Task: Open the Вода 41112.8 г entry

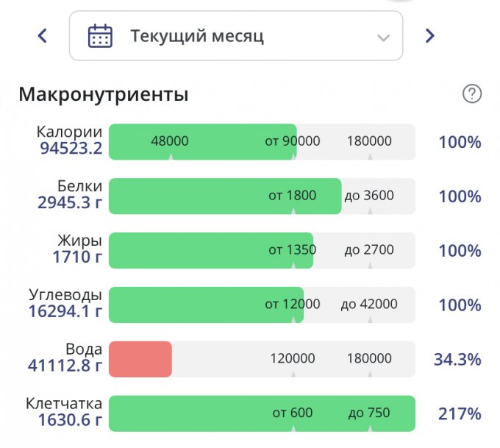Action: pyautogui.click(x=65, y=366)
